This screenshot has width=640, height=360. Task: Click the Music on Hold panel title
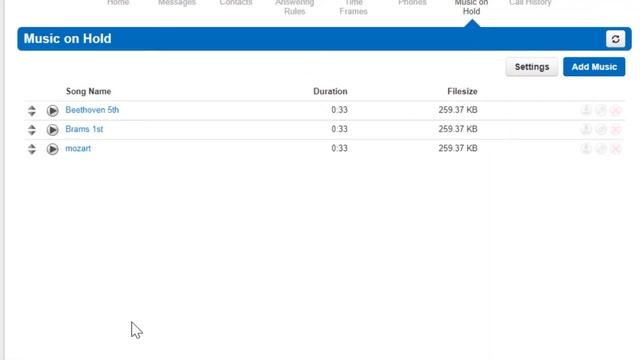(67, 39)
